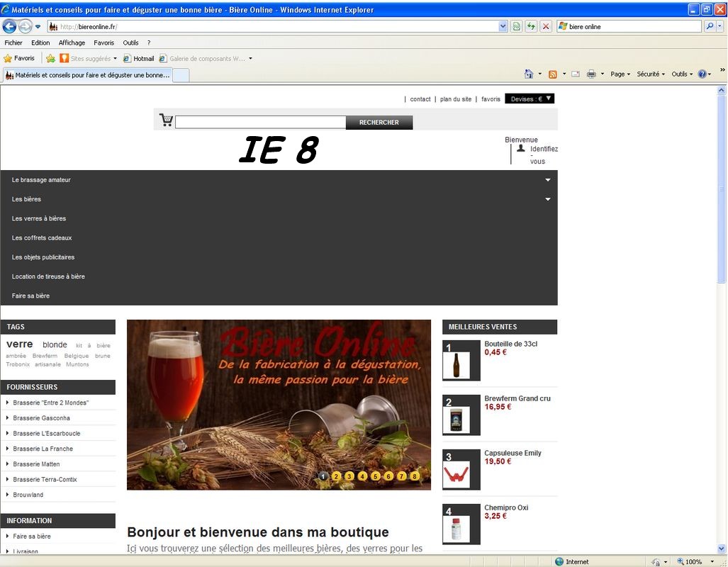The width and height of the screenshot is (728, 567).
Task: Click the Help question mark icon
Action: point(702,74)
